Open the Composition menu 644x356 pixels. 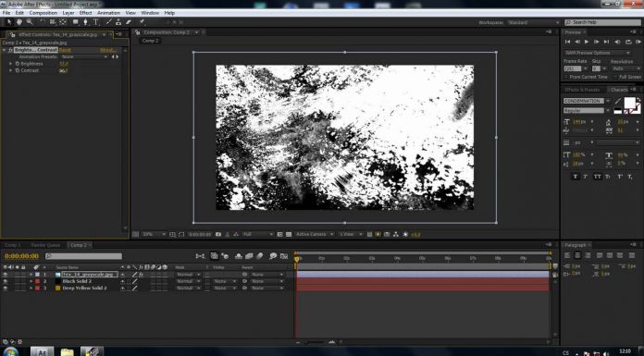[43, 13]
